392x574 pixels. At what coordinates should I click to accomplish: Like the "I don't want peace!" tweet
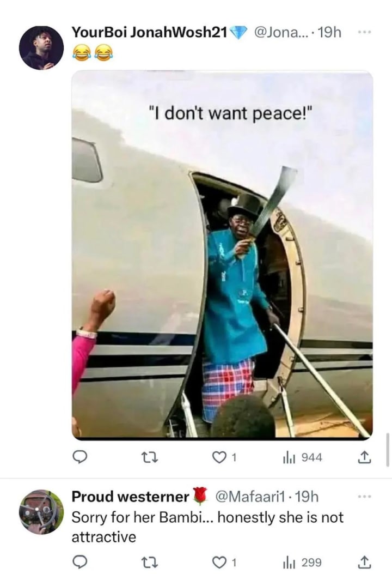[x=224, y=457]
